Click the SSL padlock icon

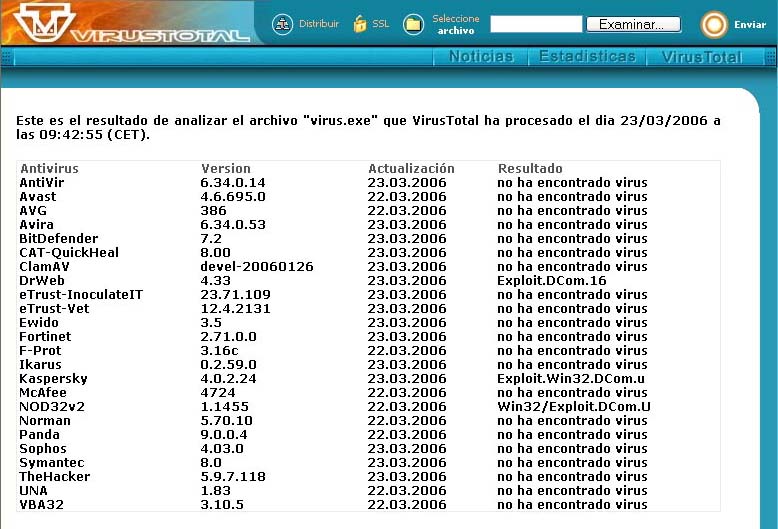[360, 24]
